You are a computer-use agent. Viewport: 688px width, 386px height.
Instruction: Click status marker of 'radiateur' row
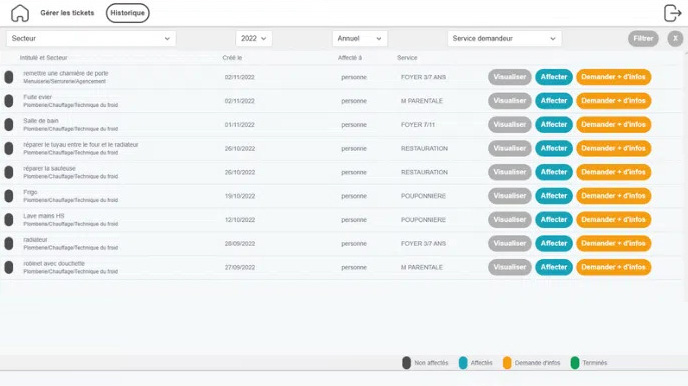9,243
